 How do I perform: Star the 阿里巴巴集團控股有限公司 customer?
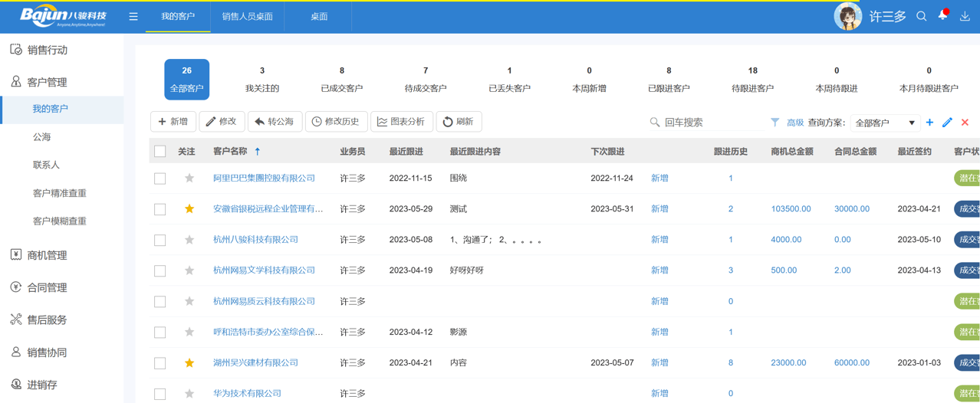pos(189,179)
